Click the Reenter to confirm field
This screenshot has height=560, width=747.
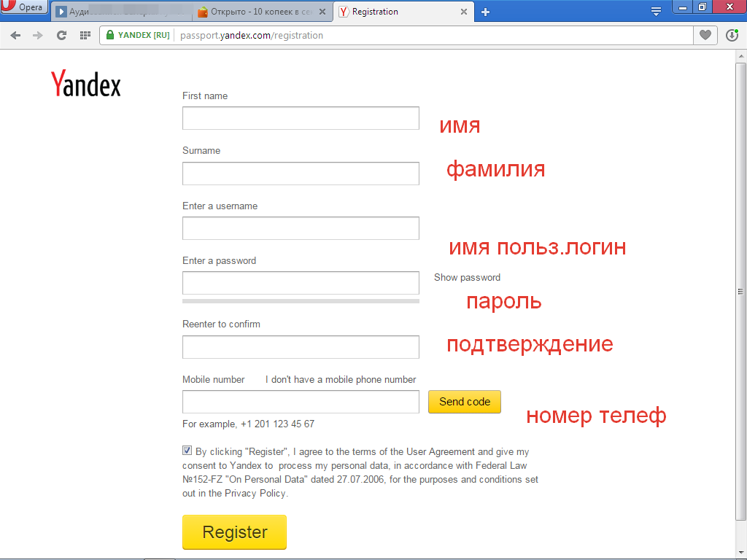(301, 346)
